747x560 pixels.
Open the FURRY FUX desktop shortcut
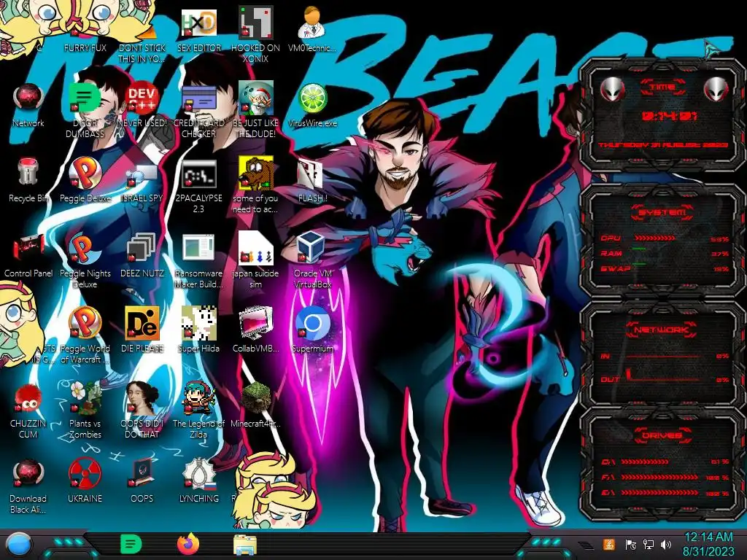click(x=85, y=47)
